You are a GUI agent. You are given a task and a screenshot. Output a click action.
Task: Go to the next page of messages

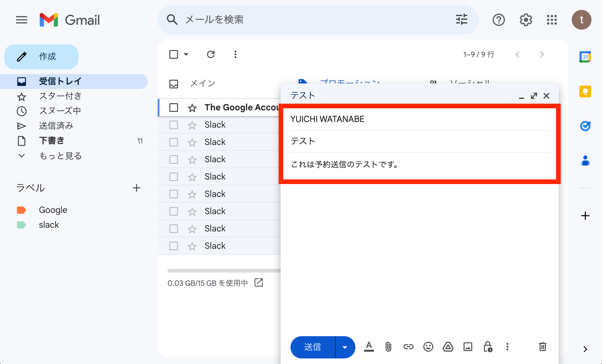coord(542,54)
